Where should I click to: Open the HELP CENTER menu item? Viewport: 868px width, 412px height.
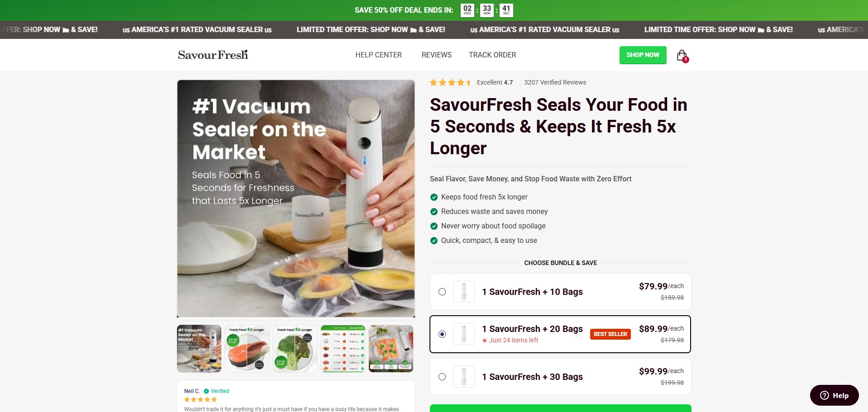pos(378,55)
